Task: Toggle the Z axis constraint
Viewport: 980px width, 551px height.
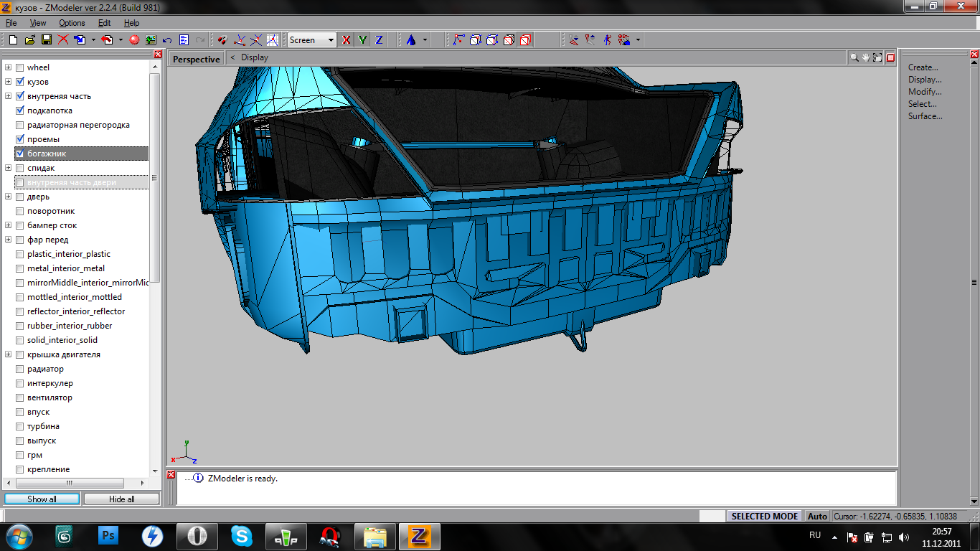Action: coord(379,40)
